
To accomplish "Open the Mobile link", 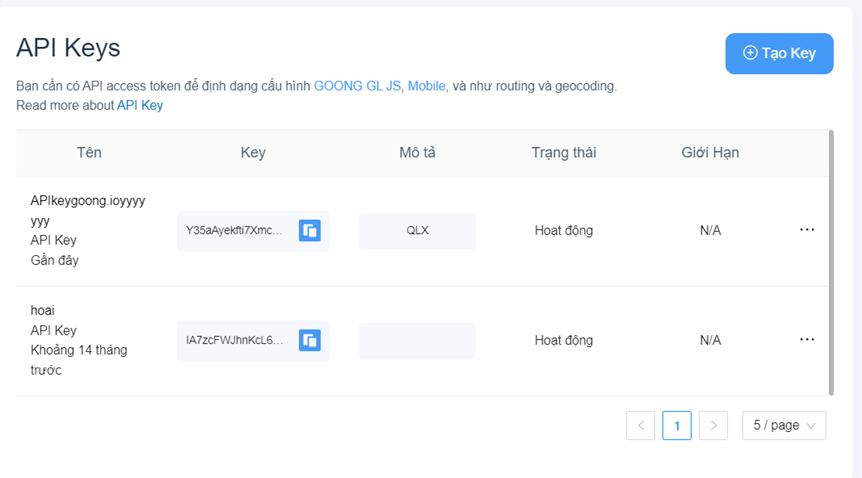I will click(x=426, y=86).
